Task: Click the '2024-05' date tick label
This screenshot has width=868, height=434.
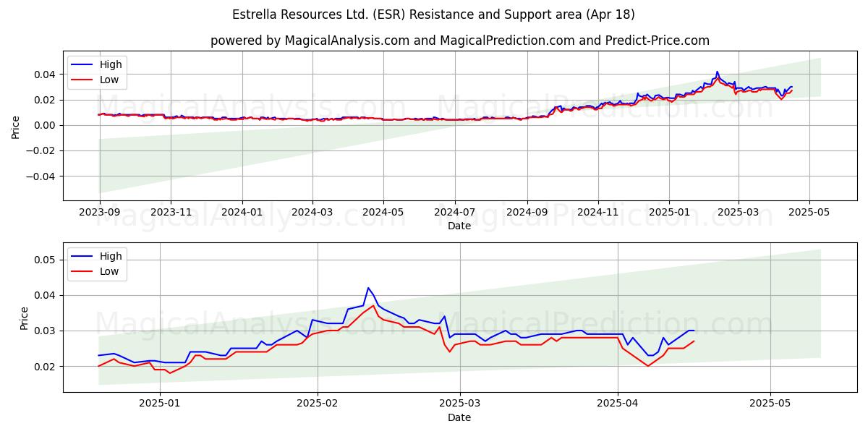Action: coord(383,212)
